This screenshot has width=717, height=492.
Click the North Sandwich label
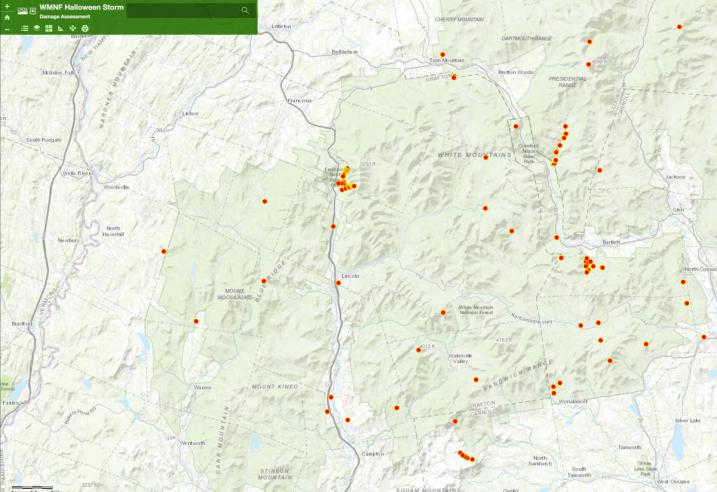[540, 461]
